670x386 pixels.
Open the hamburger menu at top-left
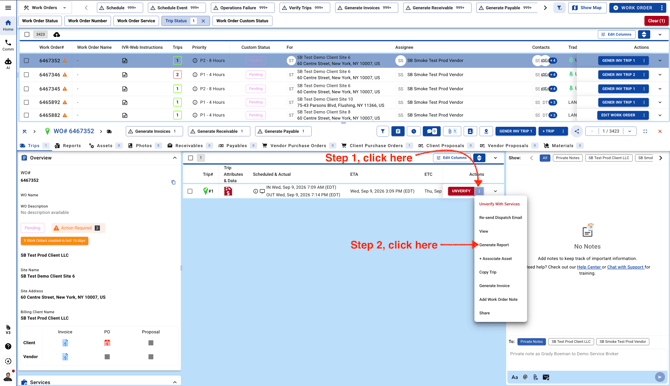8,8
